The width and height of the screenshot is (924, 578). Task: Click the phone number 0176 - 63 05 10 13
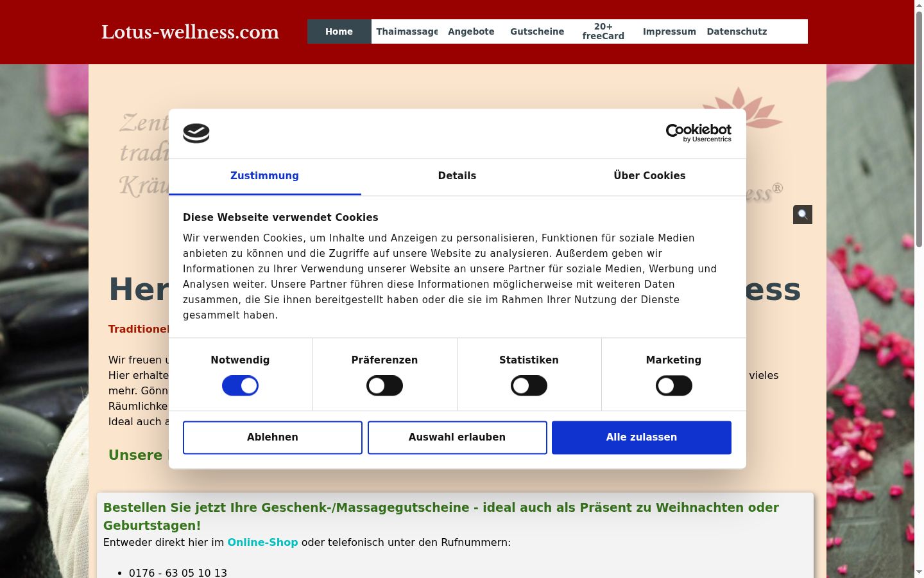178,573
